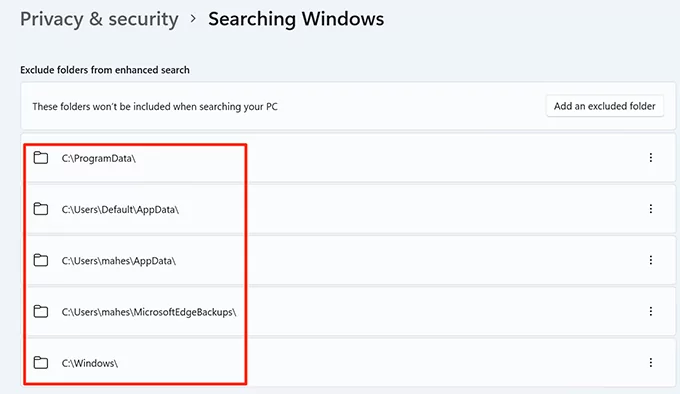Open more options for C:\Users\mahes\AppData\
This screenshot has height=394, width=680.
click(x=651, y=260)
